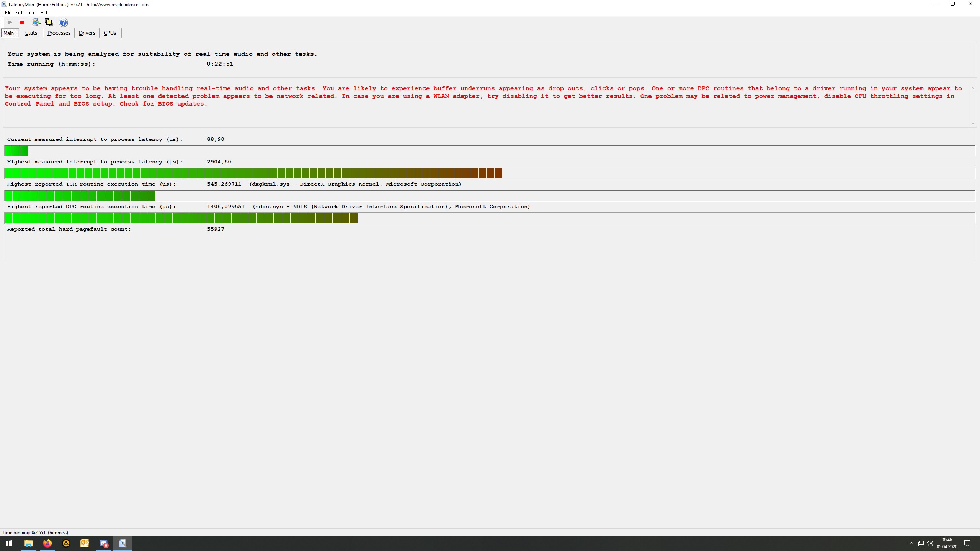Click the overlapping yellow squares toolbar icon
Screen dimensions: 980x551
click(49, 23)
